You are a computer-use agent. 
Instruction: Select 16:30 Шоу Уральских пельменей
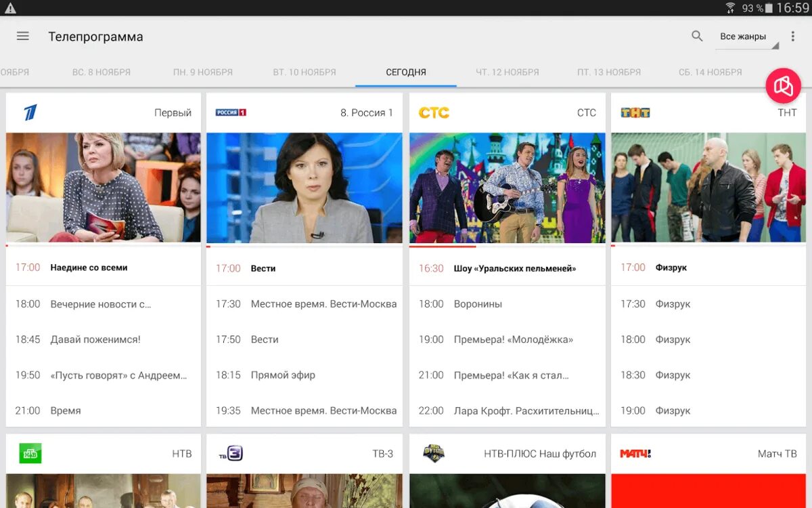[507, 268]
